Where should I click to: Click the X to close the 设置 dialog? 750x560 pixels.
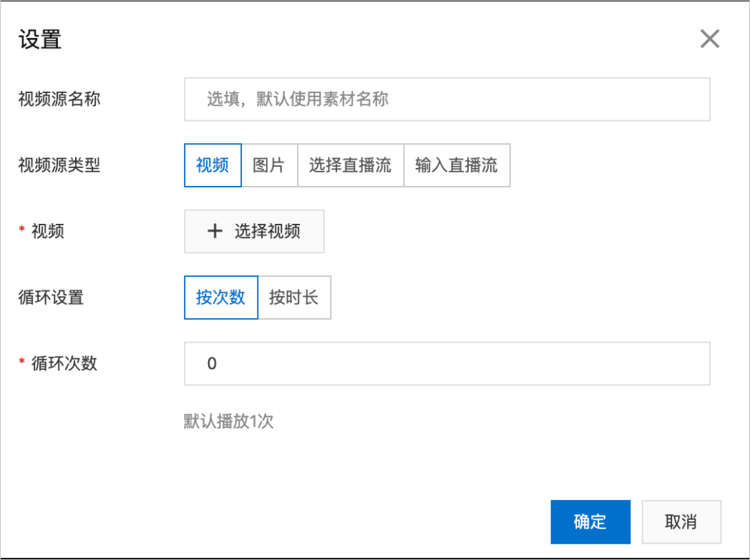(x=709, y=39)
